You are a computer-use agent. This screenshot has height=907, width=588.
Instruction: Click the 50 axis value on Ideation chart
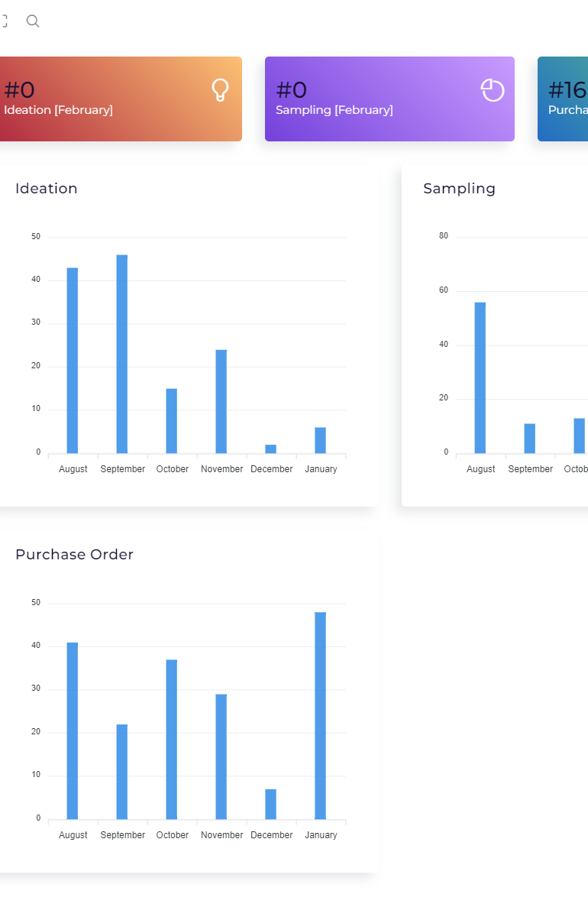(x=35, y=236)
